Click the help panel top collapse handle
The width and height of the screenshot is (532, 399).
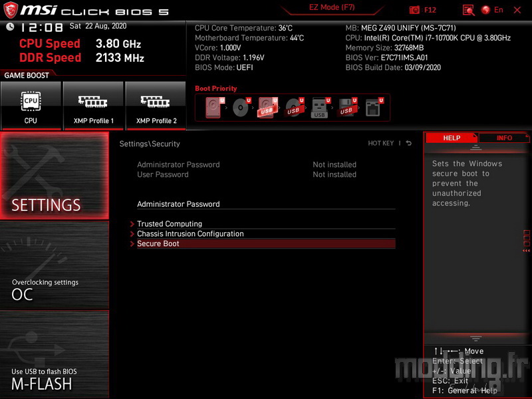pyautogui.click(x=475, y=148)
